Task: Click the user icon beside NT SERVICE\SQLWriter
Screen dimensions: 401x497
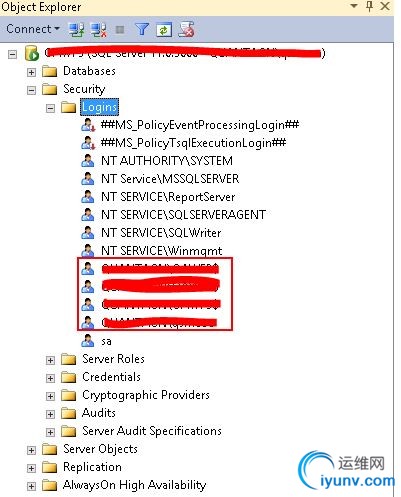Action: 88,233
